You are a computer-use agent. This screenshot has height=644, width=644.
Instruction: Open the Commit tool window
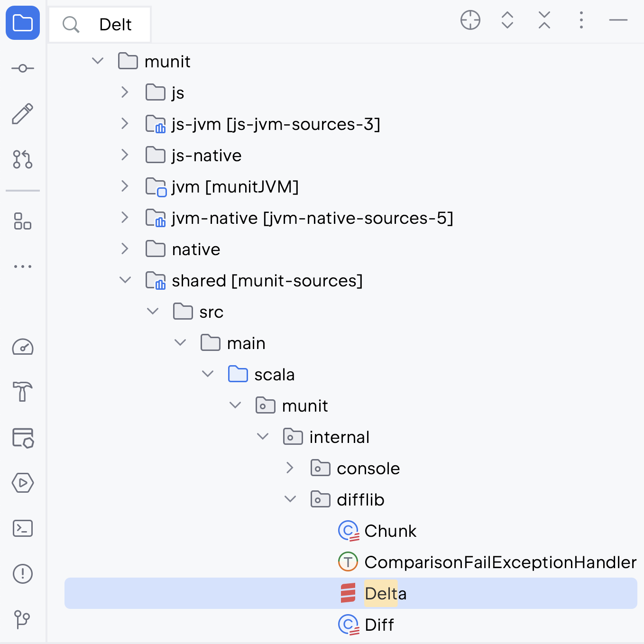coord(23,69)
